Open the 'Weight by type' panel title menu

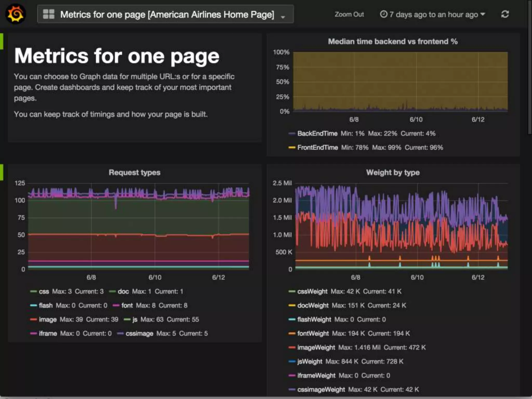click(x=393, y=172)
